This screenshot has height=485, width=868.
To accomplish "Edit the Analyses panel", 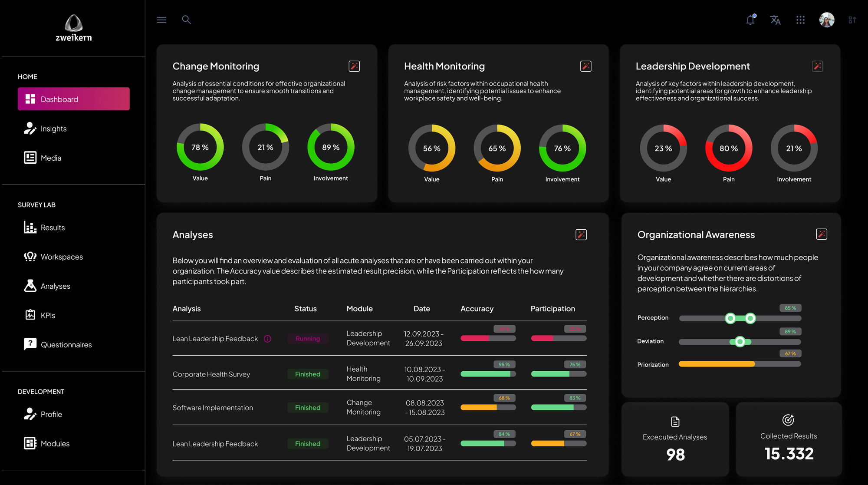I will (581, 234).
